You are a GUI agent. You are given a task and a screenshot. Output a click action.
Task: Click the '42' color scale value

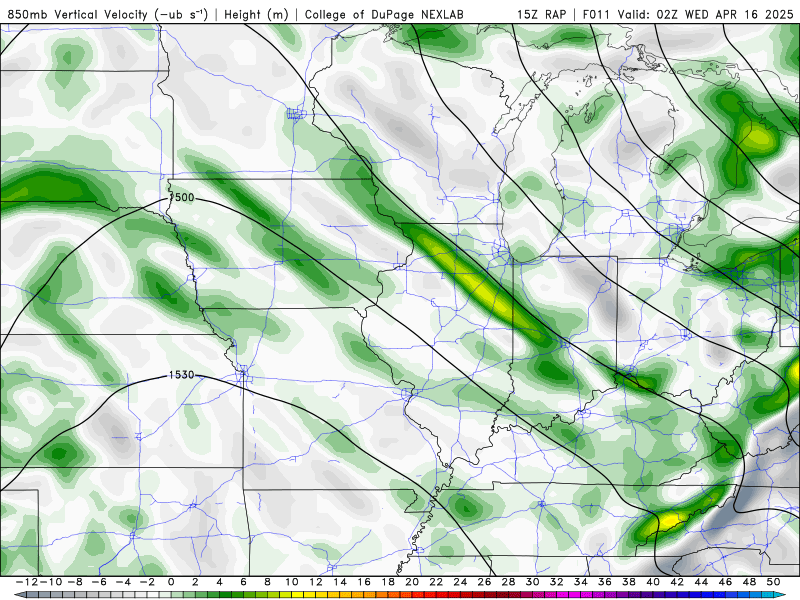(677, 582)
